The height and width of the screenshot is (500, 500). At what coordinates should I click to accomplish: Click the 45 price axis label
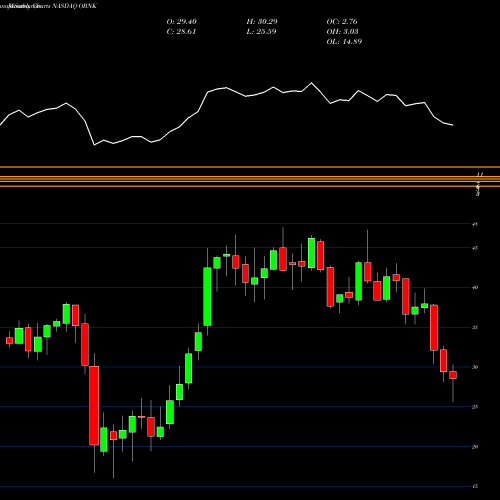click(475, 248)
